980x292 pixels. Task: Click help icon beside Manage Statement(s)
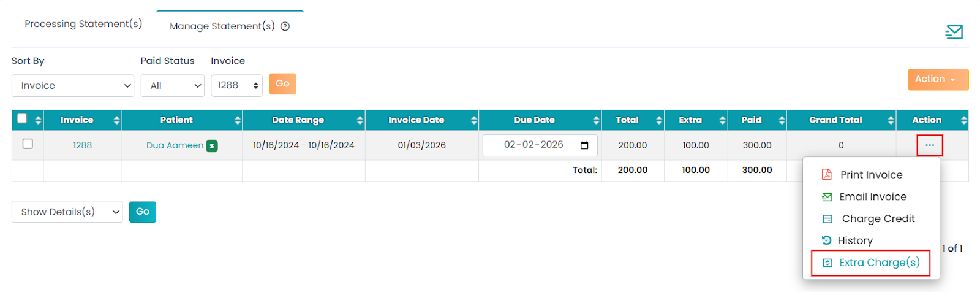pos(285,26)
